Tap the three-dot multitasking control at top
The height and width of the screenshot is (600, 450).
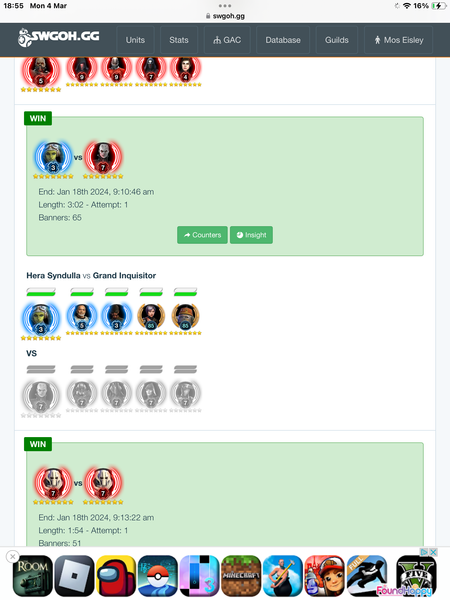pyautogui.click(x=225, y=6)
